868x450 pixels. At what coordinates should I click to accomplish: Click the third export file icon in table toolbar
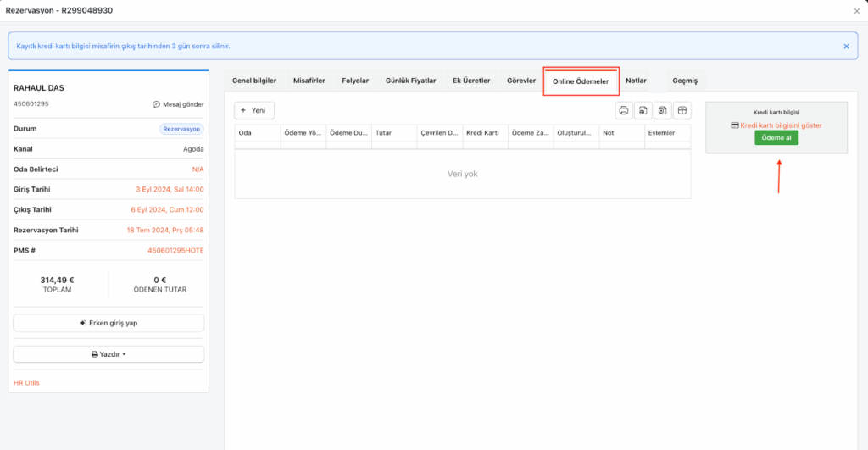point(663,110)
